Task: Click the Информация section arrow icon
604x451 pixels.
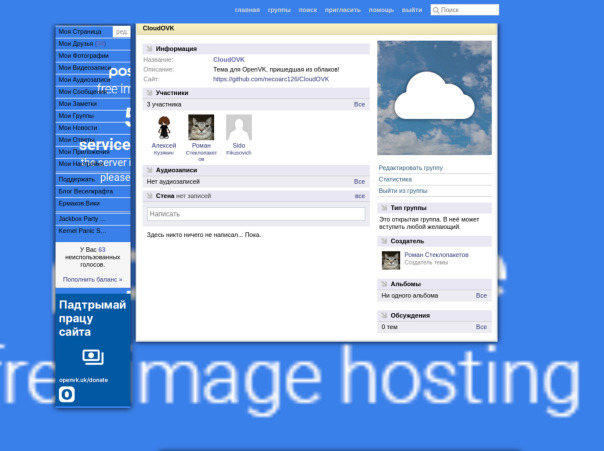Action: pos(149,49)
